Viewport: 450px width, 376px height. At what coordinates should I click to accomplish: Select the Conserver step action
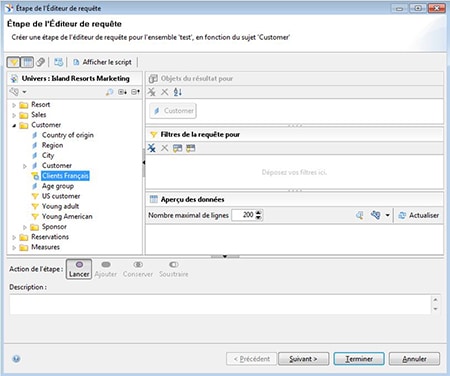(x=138, y=269)
